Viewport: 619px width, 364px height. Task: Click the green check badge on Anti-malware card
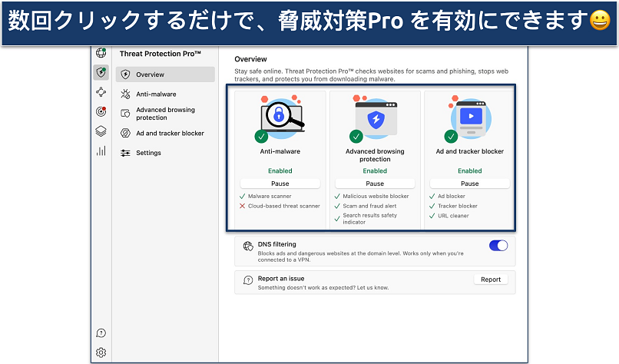[261, 137]
